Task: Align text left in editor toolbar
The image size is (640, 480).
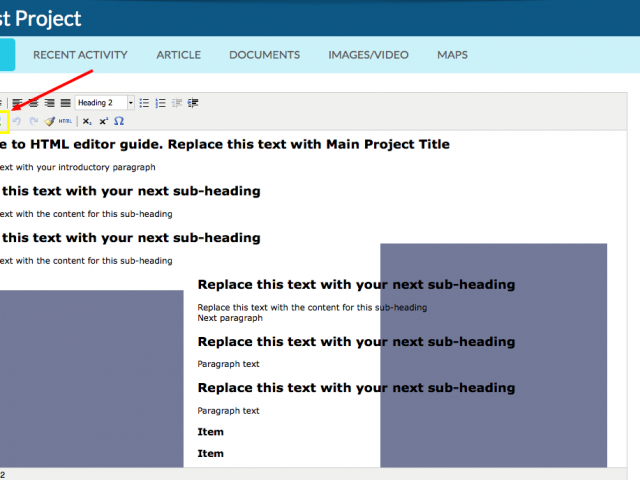Action: (17, 103)
